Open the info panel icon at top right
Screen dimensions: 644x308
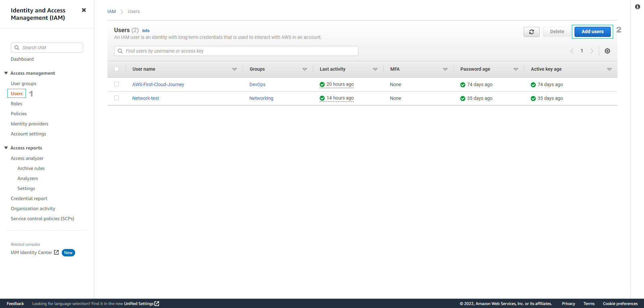click(637, 7)
